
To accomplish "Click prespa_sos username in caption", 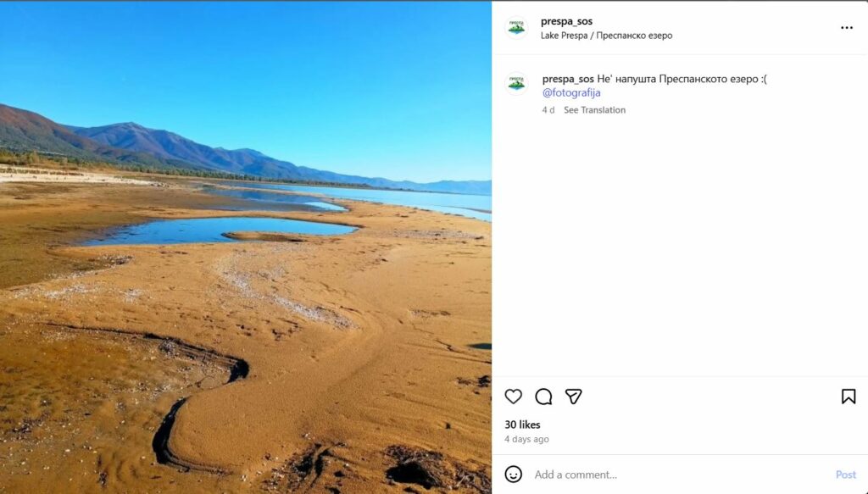I will (x=568, y=79).
